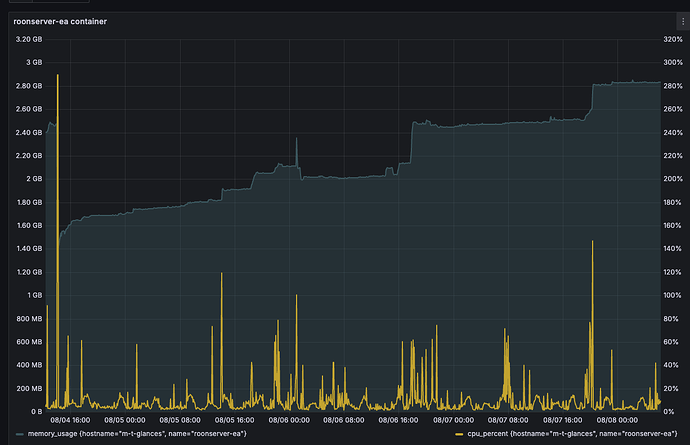
Task: Click the 2 GB left axis label
Action: pyautogui.click(x=34, y=179)
